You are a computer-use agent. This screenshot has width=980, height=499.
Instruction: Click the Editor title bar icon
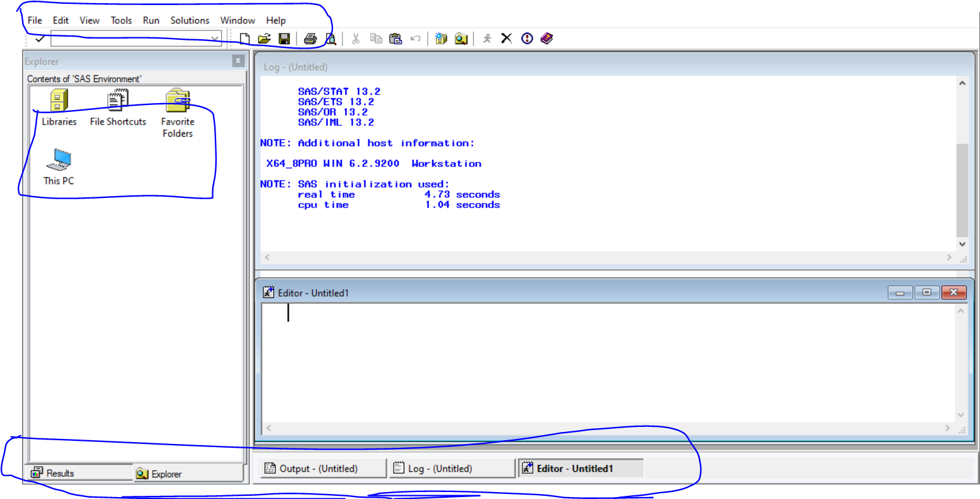(x=269, y=292)
